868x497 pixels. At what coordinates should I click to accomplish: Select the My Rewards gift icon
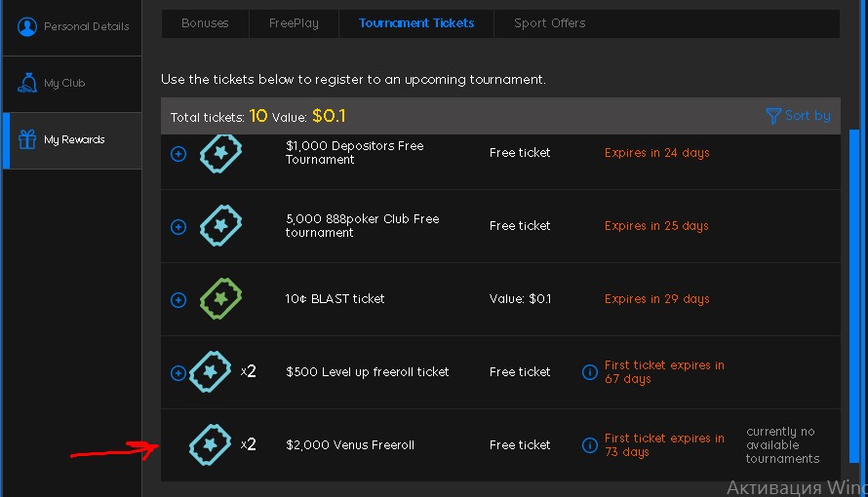coord(27,139)
